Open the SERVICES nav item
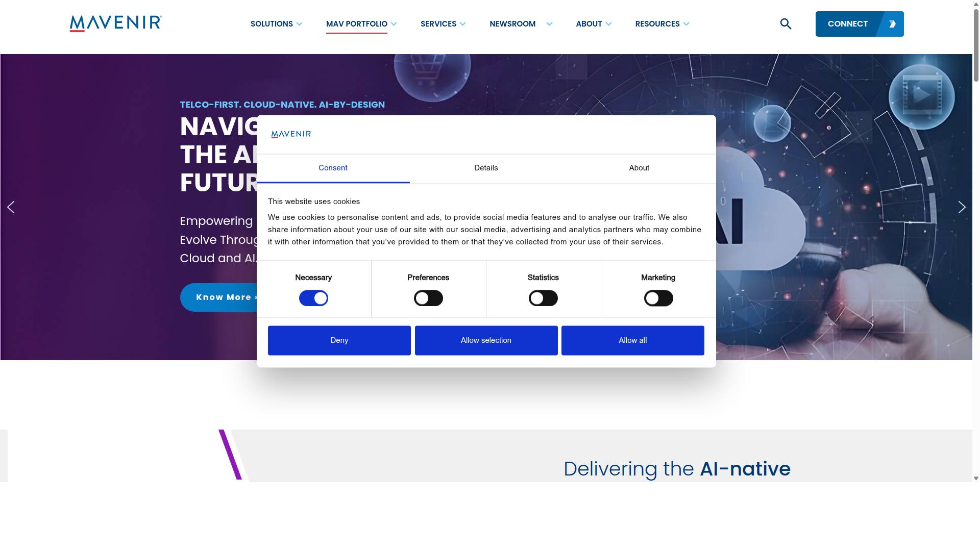The height and width of the screenshot is (551, 980). pyautogui.click(x=438, y=24)
